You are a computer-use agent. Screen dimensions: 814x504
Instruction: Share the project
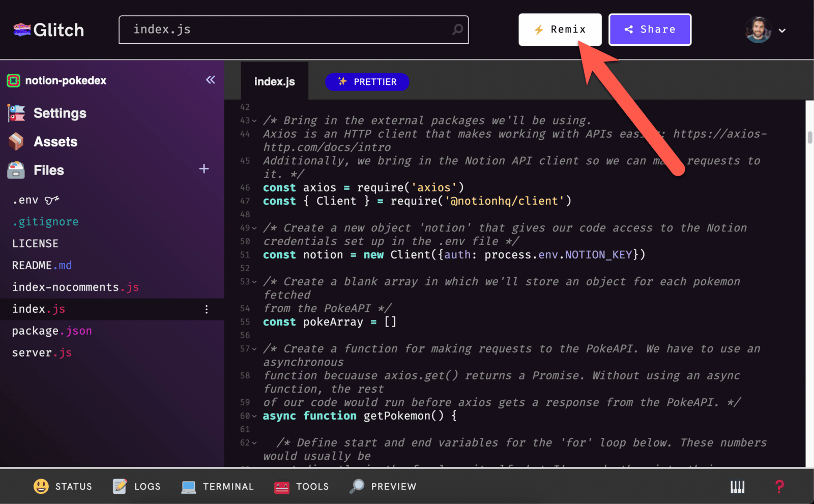650,29
